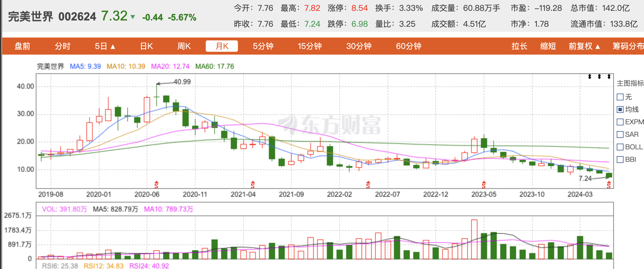Switch to the 盘前 tab

click(x=22, y=46)
